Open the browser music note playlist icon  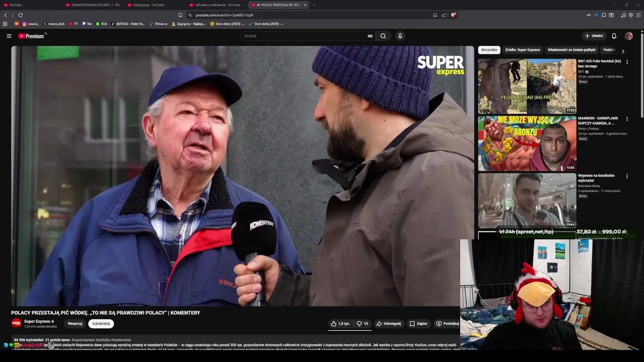pos(623,15)
